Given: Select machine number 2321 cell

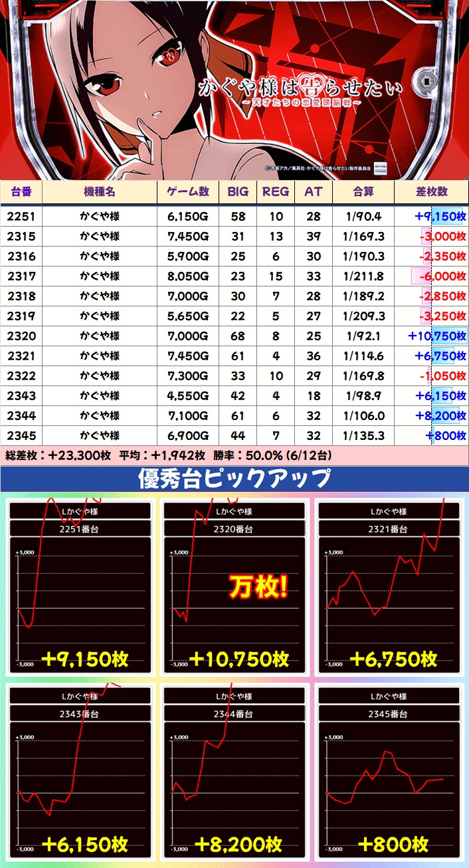Looking at the screenshot, I should point(21,356).
